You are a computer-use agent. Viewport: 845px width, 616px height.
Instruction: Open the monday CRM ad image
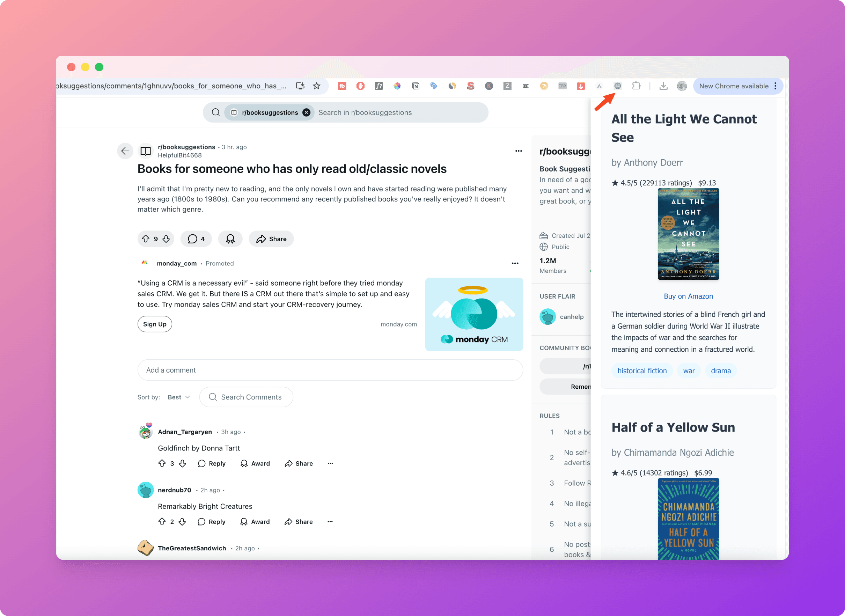474,314
